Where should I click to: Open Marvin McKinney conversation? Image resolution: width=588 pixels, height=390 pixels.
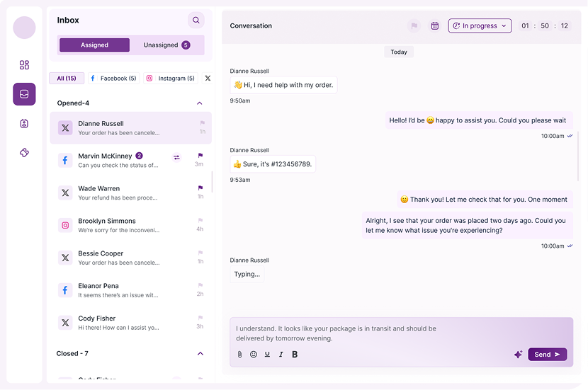coord(131,161)
